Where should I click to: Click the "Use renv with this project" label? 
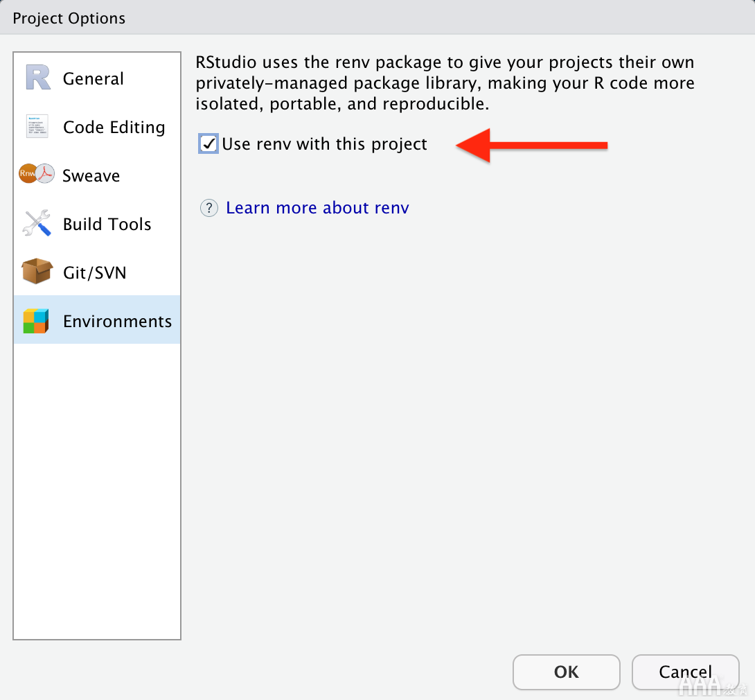324,144
